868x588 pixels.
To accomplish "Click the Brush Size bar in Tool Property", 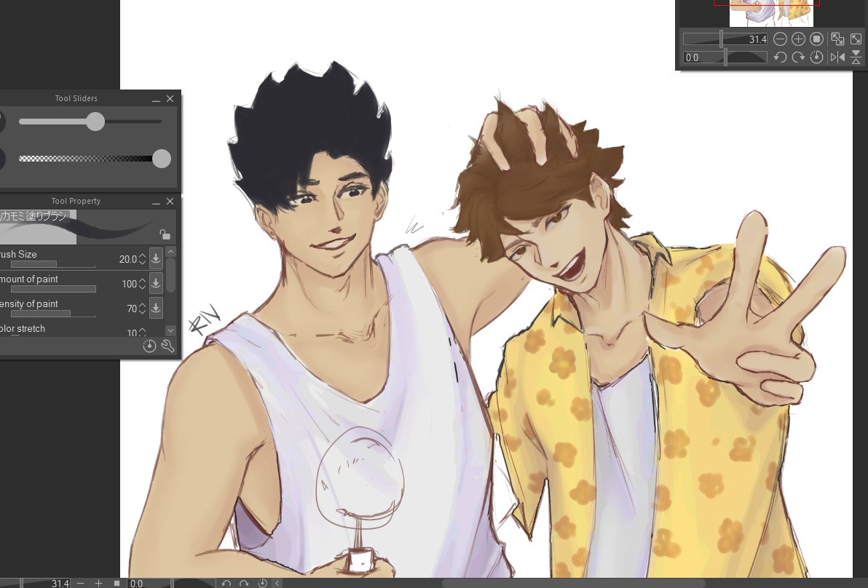I will (x=53, y=264).
